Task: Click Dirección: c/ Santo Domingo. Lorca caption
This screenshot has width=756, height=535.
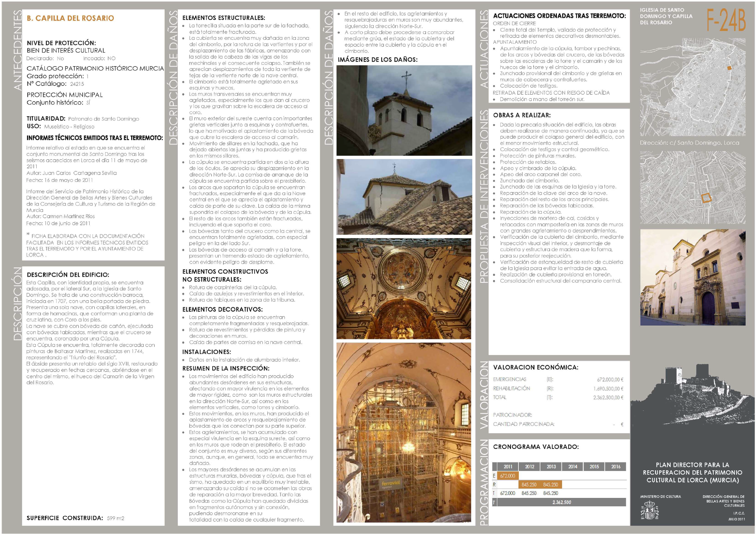Action: point(690,143)
